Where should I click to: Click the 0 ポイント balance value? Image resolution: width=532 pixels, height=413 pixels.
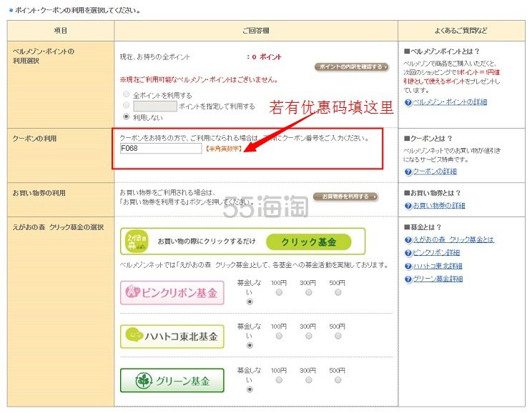click(267, 57)
